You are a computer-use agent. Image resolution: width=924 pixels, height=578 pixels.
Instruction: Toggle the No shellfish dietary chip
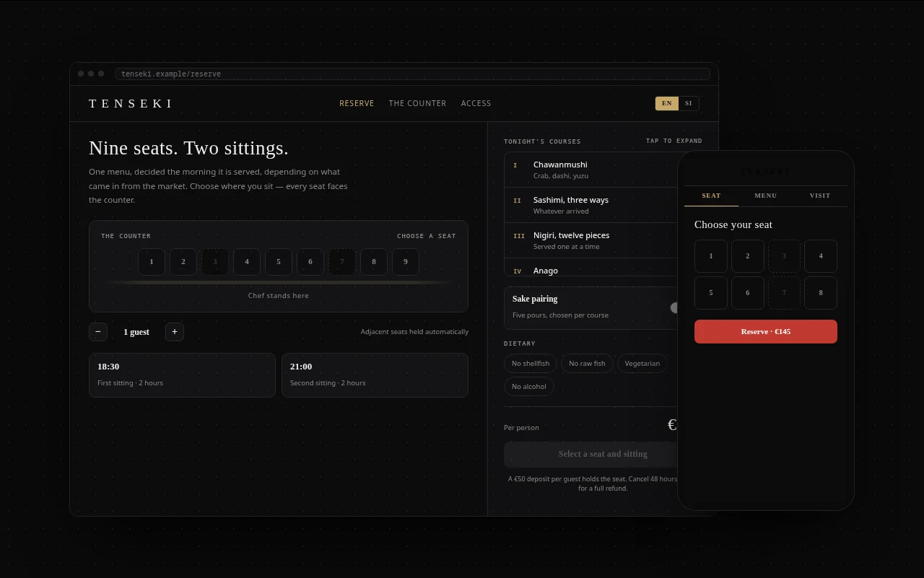pyautogui.click(x=531, y=364)
